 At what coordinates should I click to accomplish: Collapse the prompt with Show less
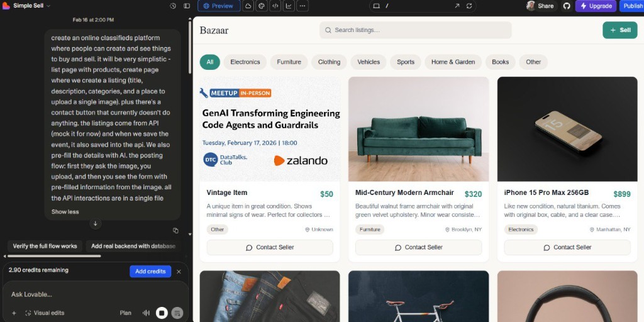coord(65,212)
